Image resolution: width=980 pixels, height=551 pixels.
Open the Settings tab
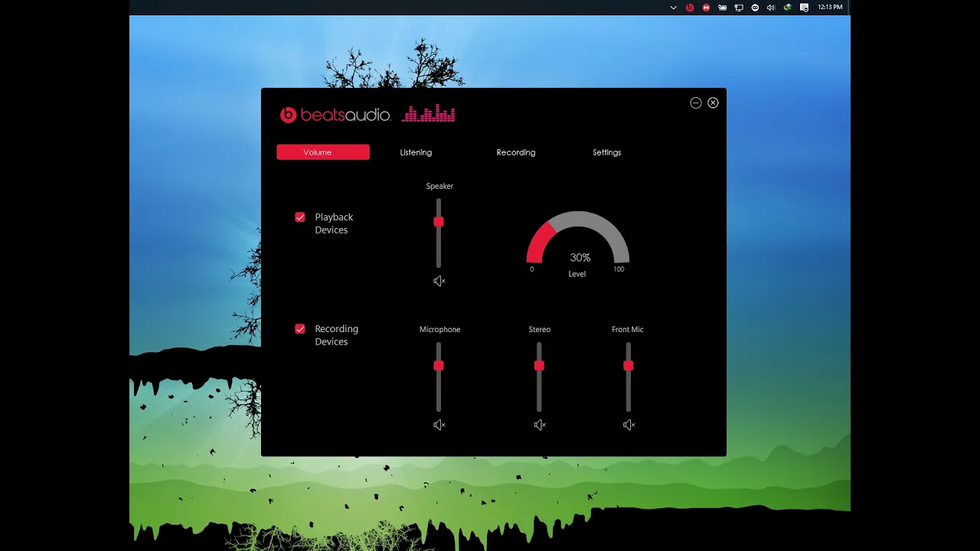(606, 152)
